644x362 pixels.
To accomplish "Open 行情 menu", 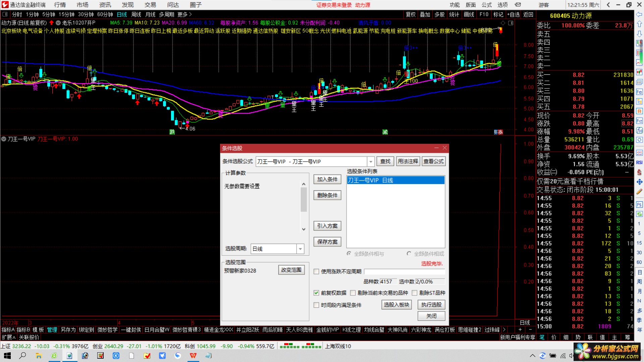I will click(60, 5).
